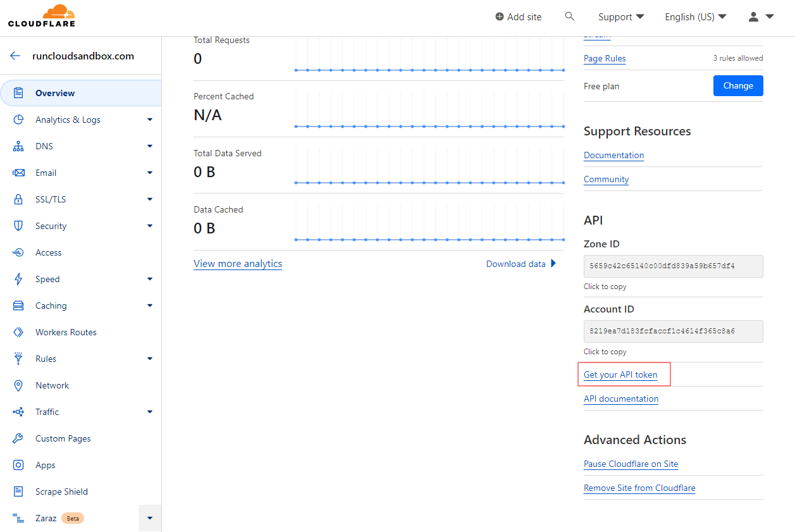
Task: Expand the Analytics & Logs submenu arrow
Action: click(150, 120)
